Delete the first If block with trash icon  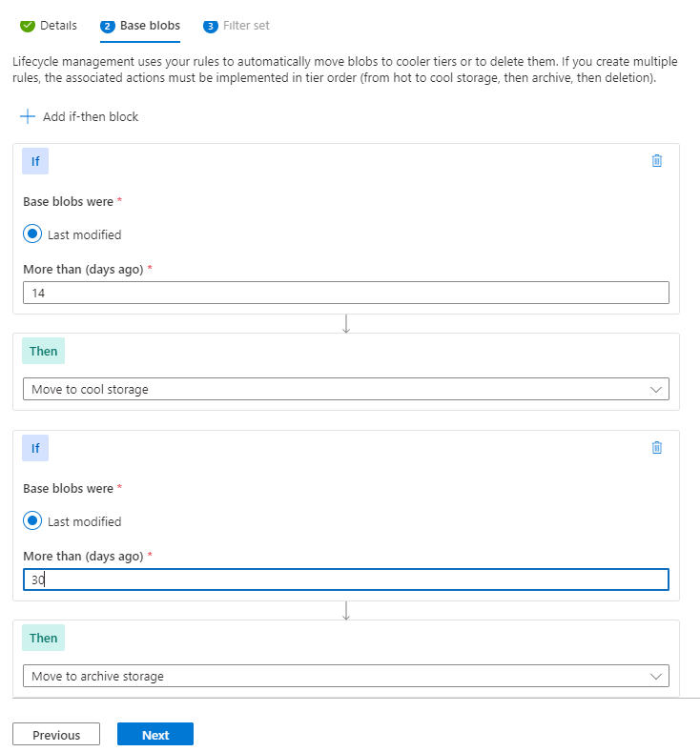[x=657, y=161]
